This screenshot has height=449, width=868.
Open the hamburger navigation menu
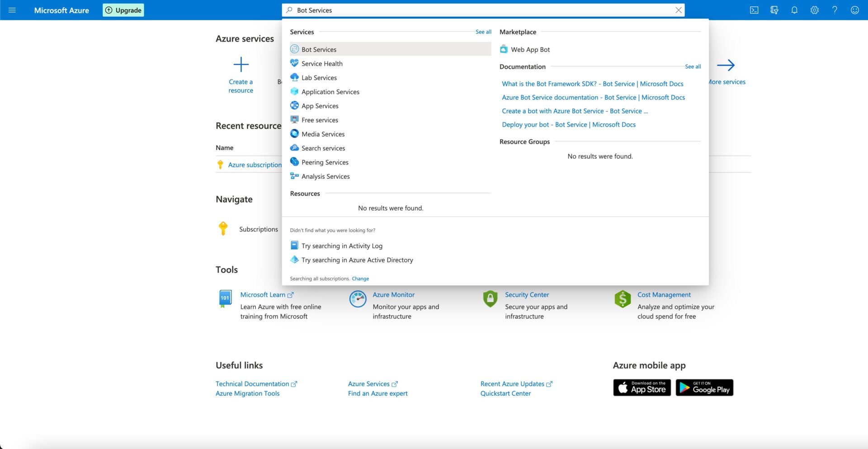click(x=12, y=9)
